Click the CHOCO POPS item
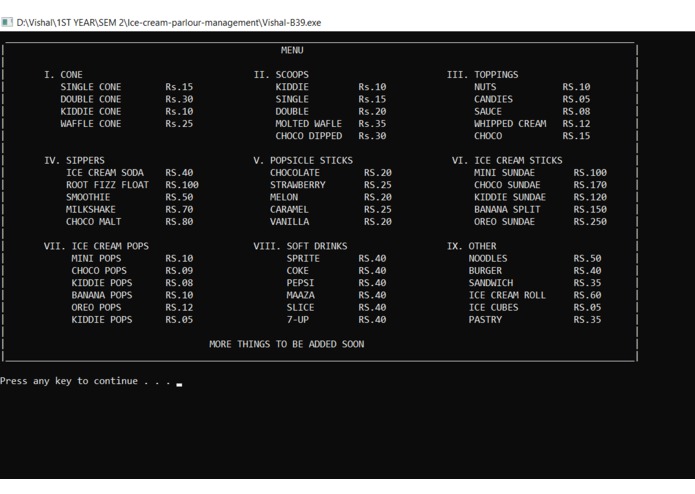Screen dimensions: 695x494 [x=99, y=271]
